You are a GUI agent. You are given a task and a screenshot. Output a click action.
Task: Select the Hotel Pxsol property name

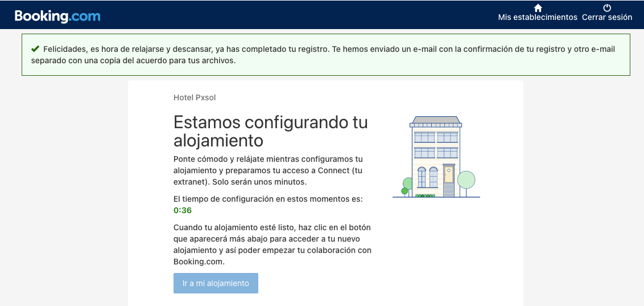click(195, 97)
